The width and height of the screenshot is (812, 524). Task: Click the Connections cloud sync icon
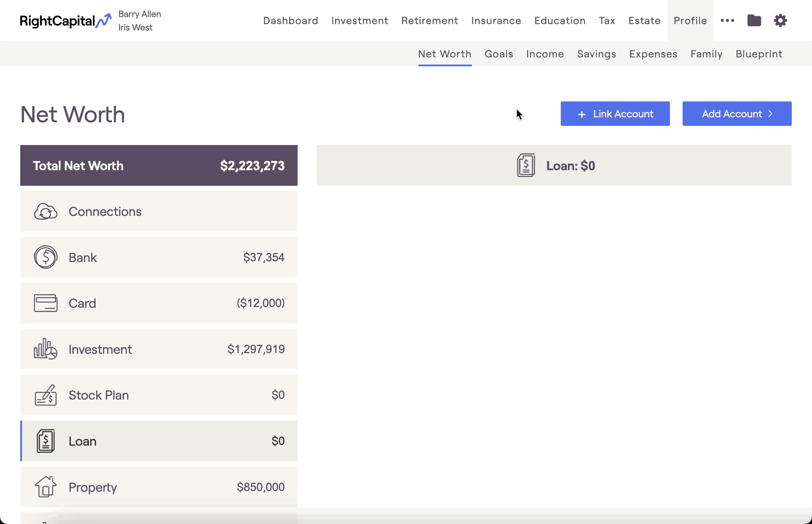tap(45, 212)
